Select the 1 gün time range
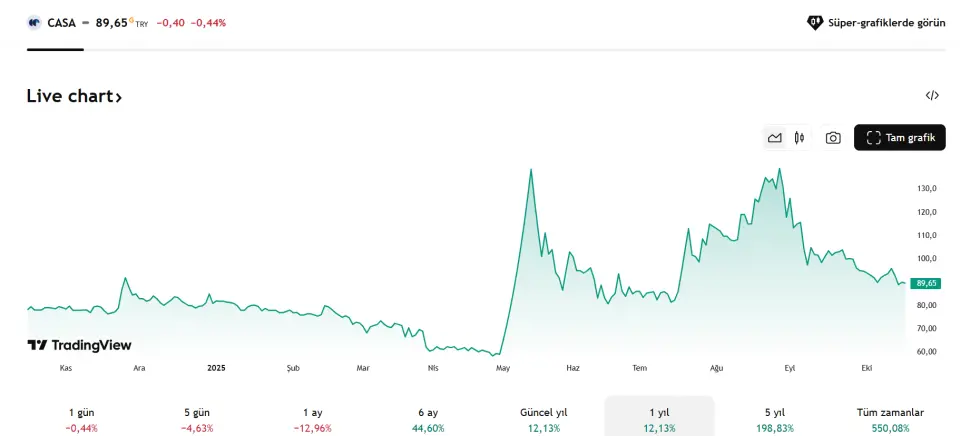The height and width of the screenshot is (436, 960). click(x=82, y=419)
